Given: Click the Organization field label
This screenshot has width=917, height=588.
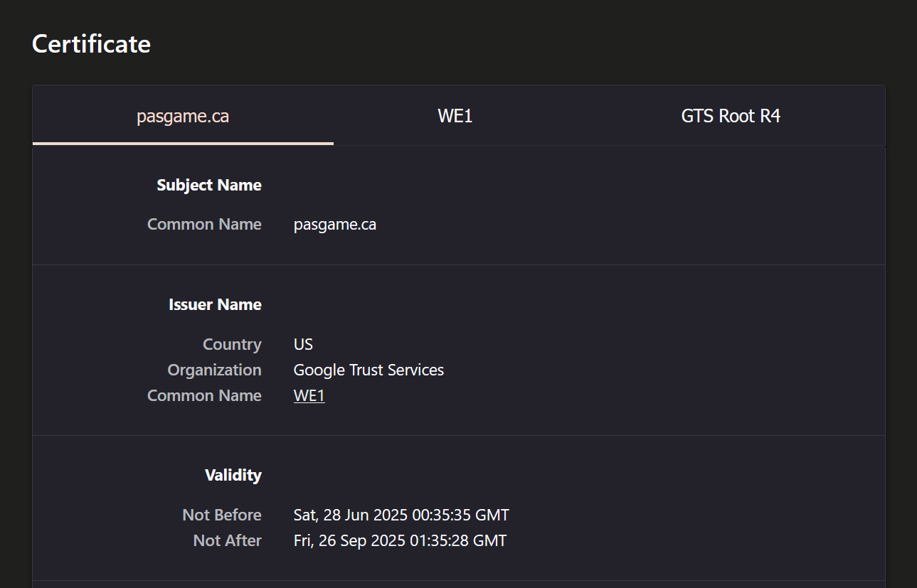Looking at the screenshot, I should [214, 370].
